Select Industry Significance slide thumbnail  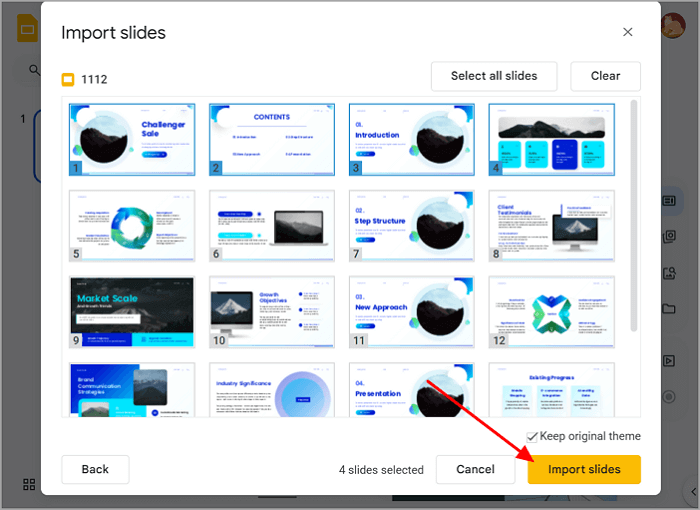click(272, 390)
